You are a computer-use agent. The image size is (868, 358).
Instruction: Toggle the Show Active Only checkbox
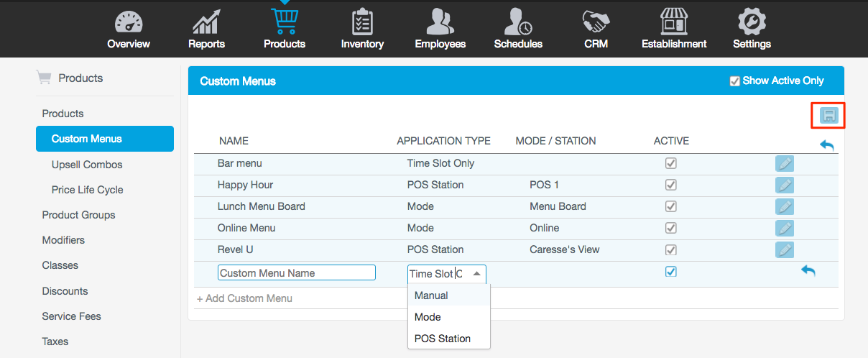734,81
